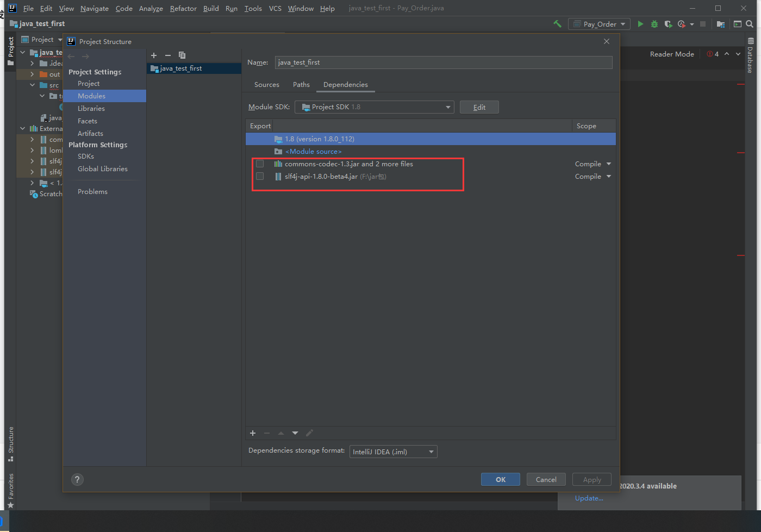Select SDKs under Platform Settings
Image resolution: width=761 pixels, height=532 pixels.
86,157
